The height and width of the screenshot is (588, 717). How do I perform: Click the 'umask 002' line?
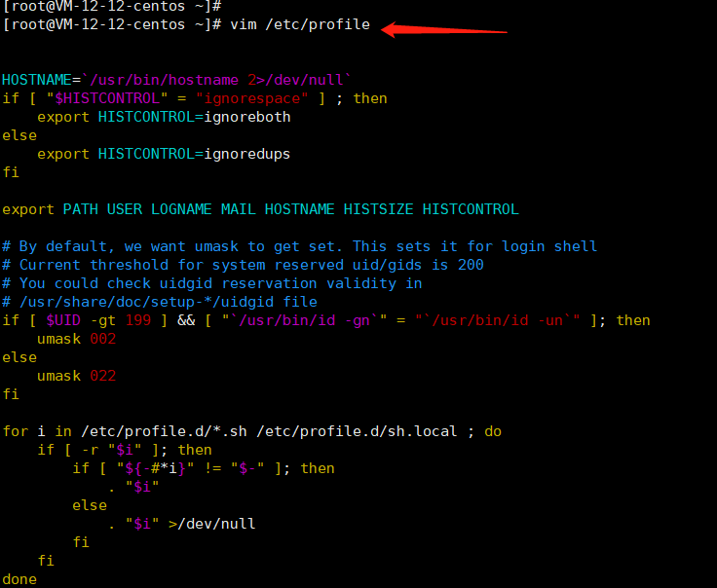click(x=76, y=339)
